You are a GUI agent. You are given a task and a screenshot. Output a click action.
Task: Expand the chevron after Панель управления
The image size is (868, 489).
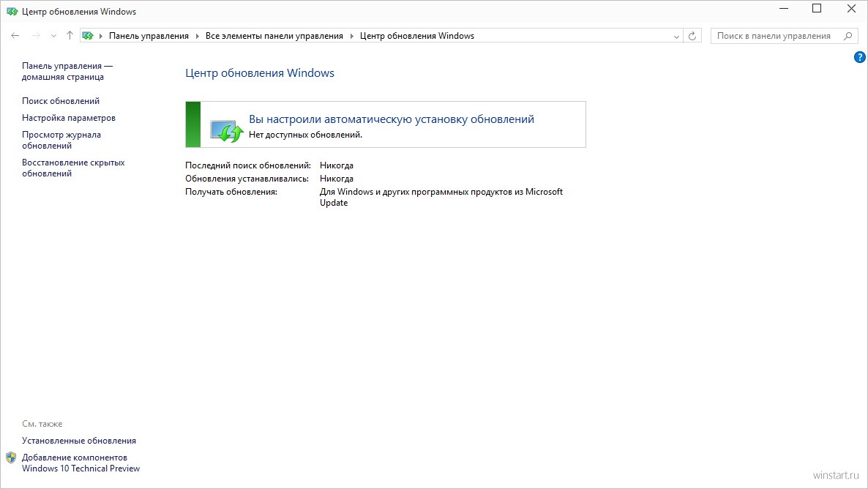point(197,36)
